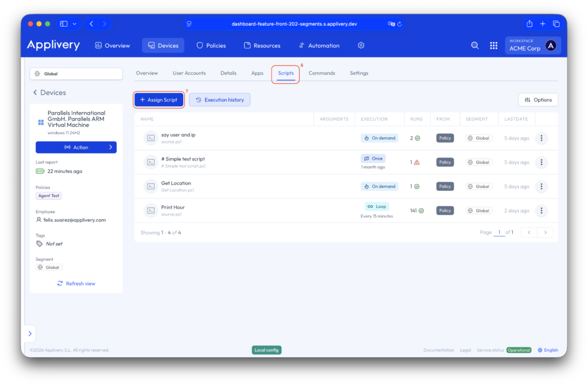Expand the bottom-left sidebar chevron
Viewport: 588px width, 385px height.
click(30, 333)
